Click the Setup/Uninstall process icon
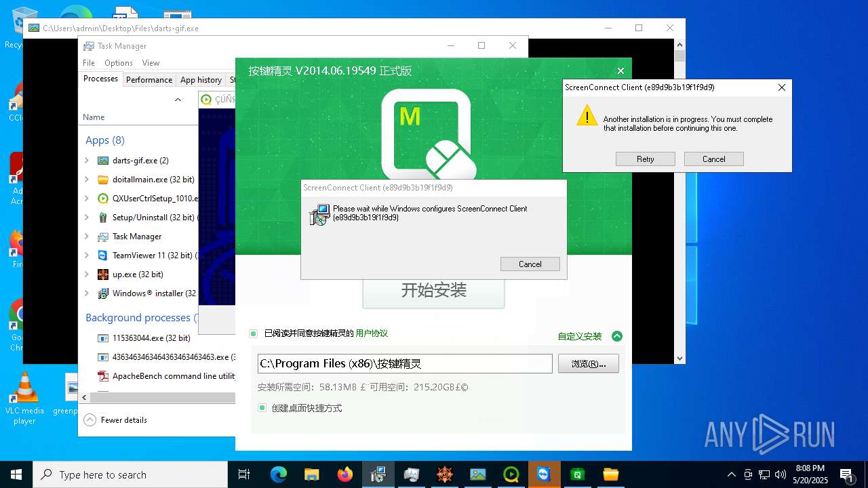This screenshot has height=488, width=868. coord(103,218)
